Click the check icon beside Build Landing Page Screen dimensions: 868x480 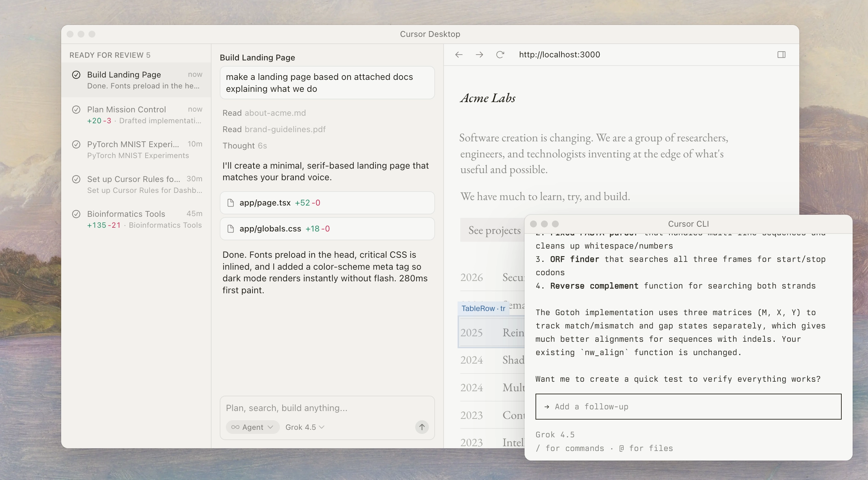coord(76,75)
